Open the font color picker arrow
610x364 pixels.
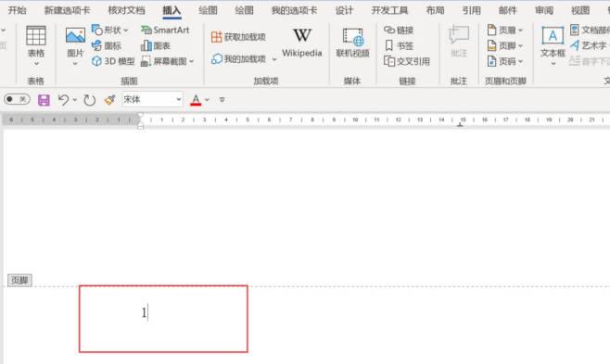[x=207, y=100]
